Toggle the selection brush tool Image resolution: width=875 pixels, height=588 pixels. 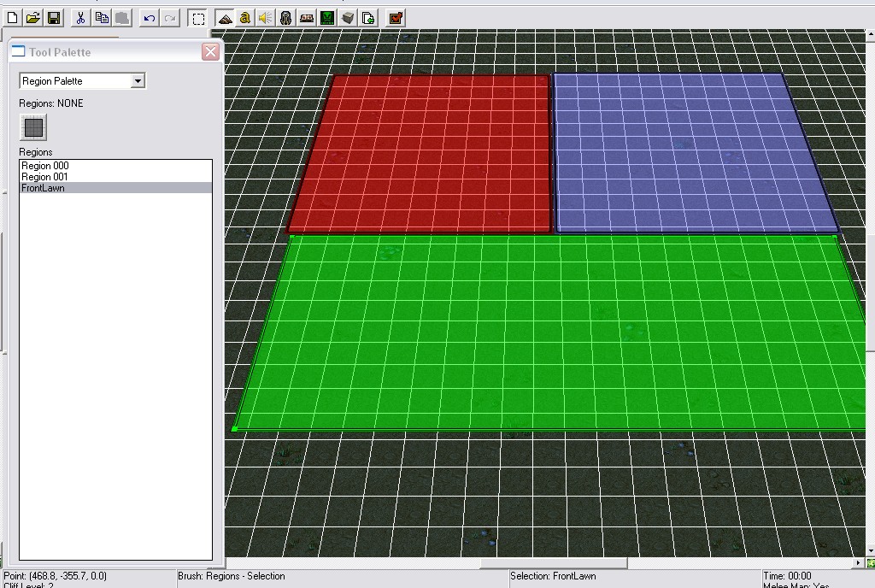(198, 19)
